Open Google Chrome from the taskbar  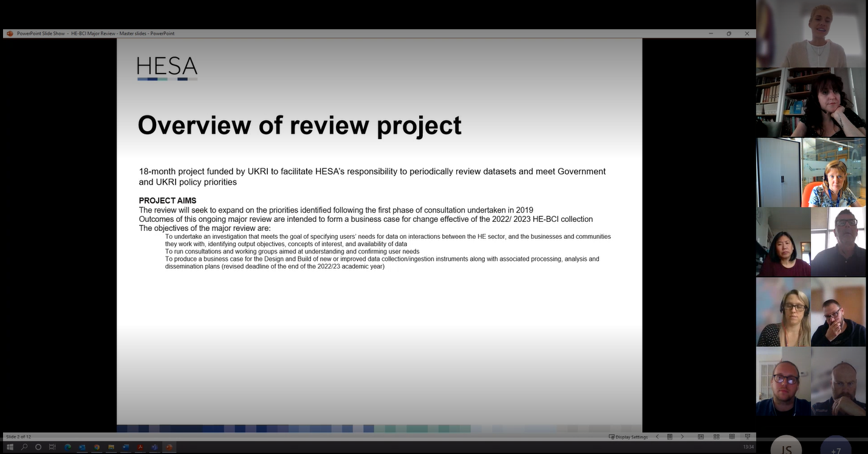coord(97,447)
